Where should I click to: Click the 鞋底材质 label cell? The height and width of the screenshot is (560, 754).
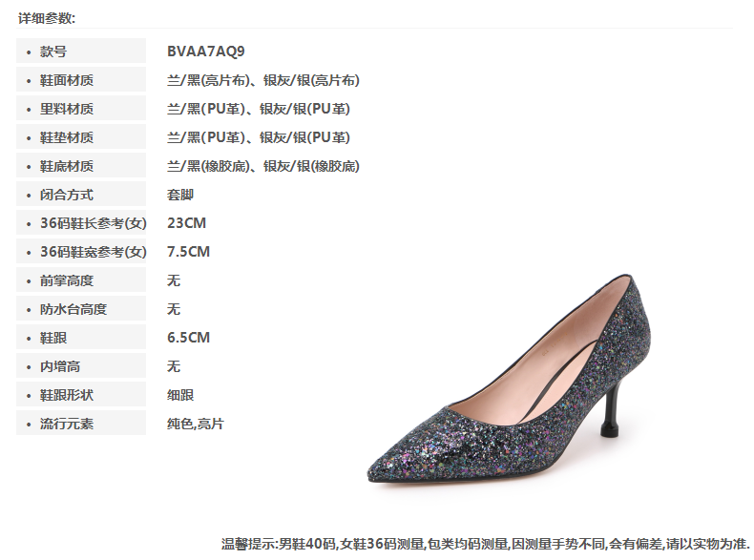(x=81, y=166)
